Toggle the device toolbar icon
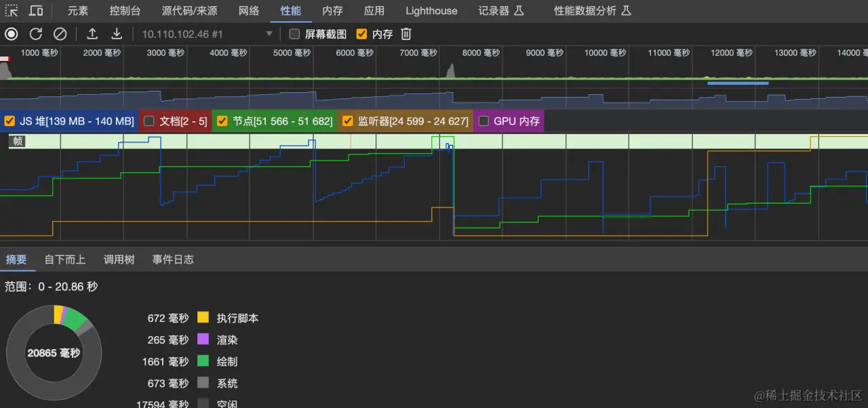 coord(36,11)
